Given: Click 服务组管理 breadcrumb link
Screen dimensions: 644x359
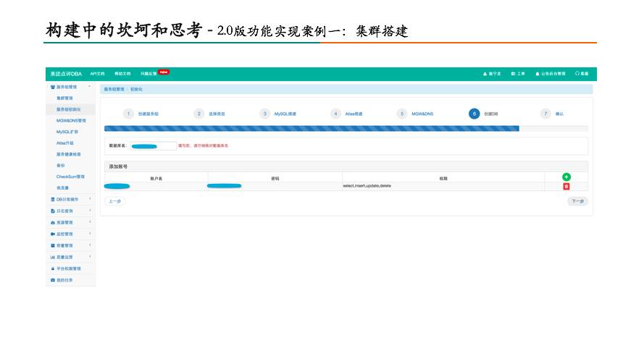Looking at the screenshot, I should [x=114, y=89].
